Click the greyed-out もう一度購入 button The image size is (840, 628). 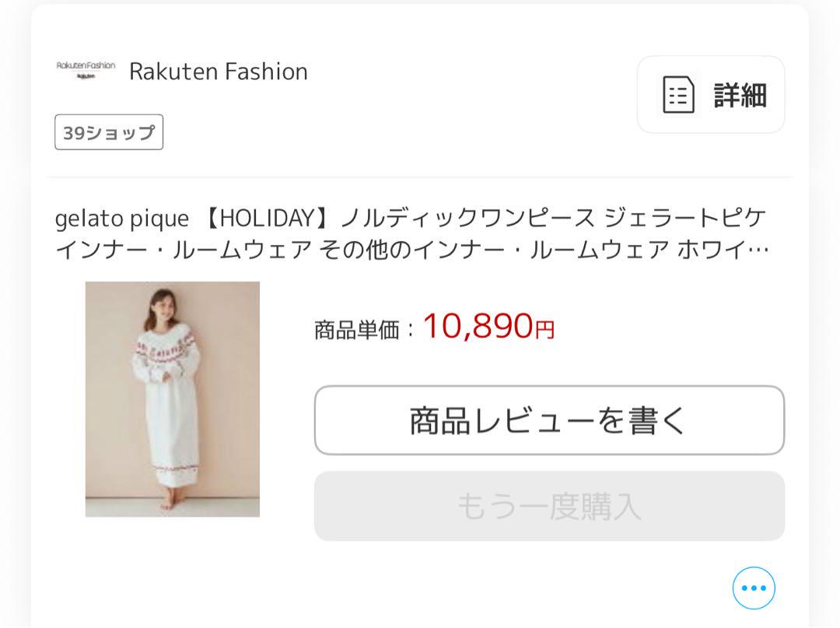pos(549,506)
